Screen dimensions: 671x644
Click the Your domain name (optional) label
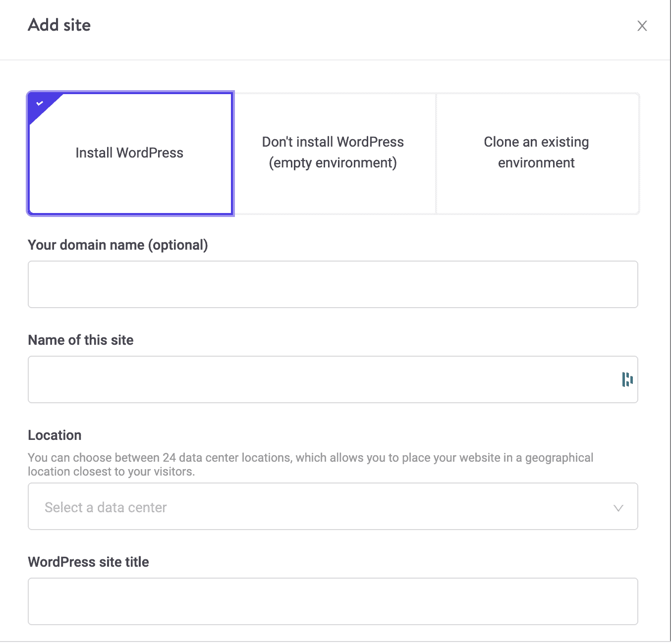tap(118, 245)
